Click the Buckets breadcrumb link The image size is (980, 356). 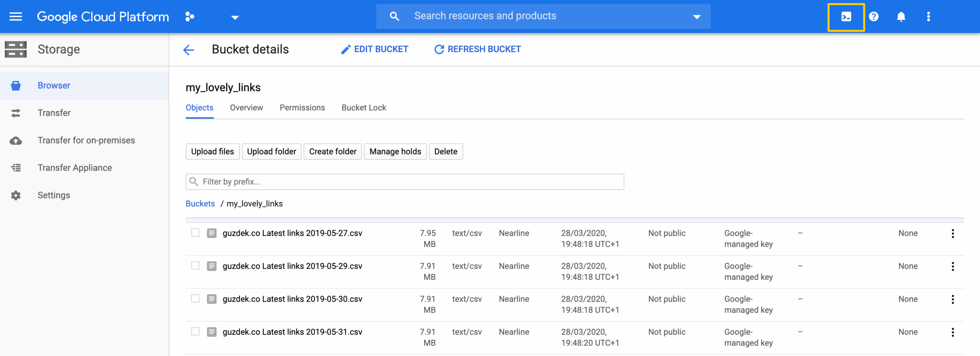pos(200,204)
